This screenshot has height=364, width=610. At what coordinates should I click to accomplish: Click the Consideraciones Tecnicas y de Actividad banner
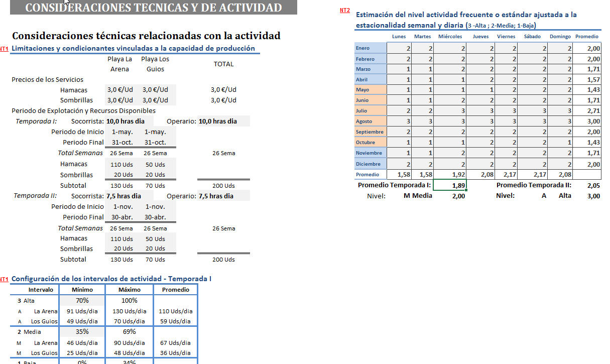coord(153,8)
